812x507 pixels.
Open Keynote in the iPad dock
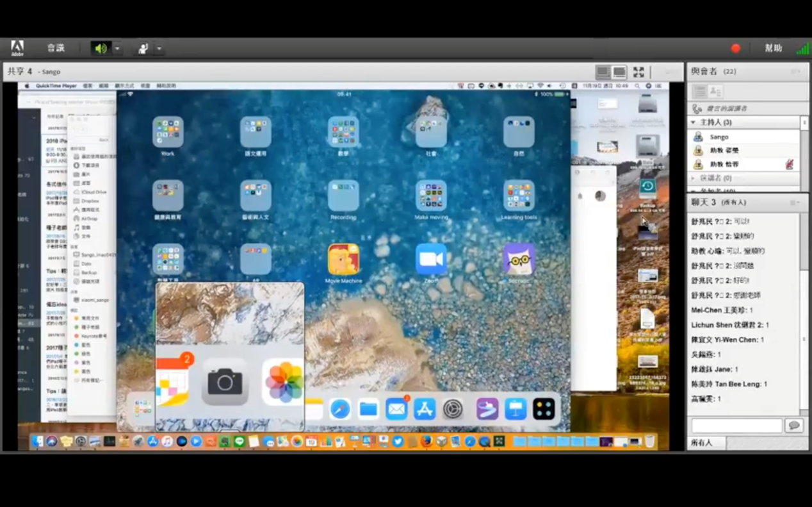[x=516, y=409]
